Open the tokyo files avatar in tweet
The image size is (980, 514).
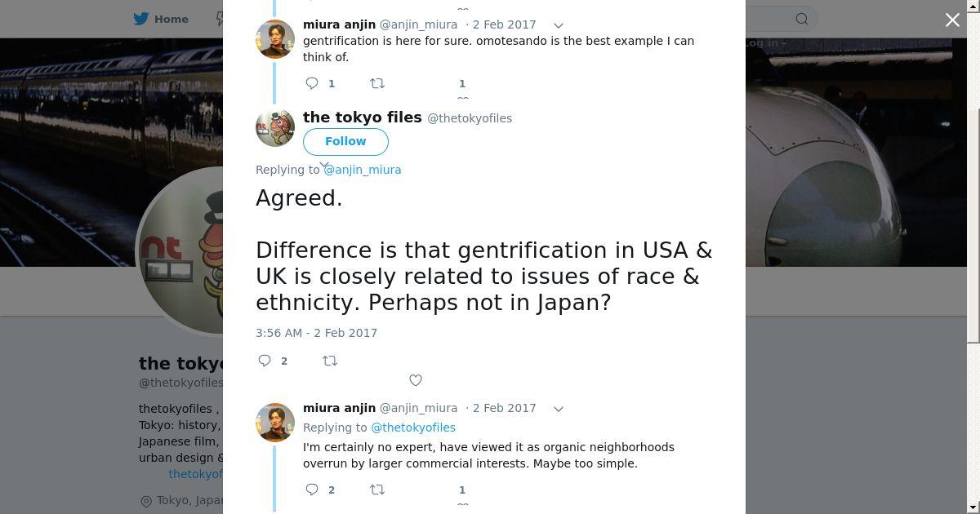[275, 127]
